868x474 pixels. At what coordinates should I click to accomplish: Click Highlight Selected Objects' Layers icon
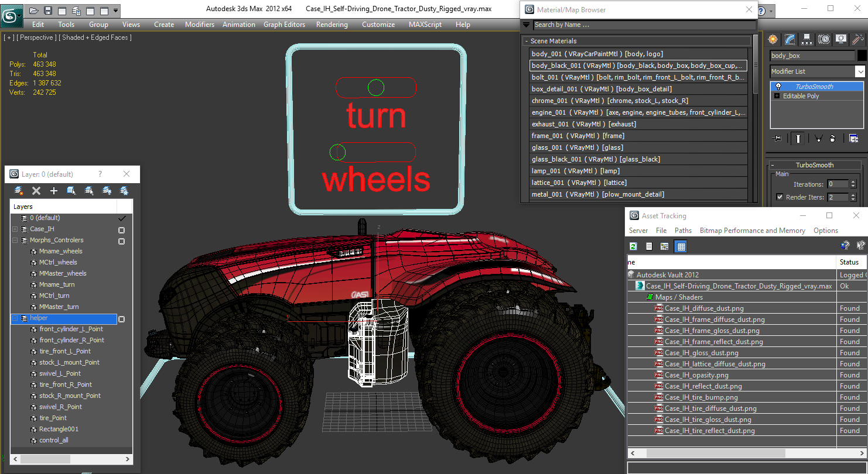click(x=89, y=191)
